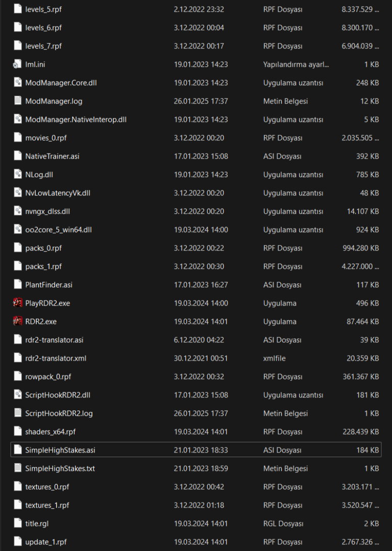Click the SimpleHighStakes.txt file icon

coord(18,468)
